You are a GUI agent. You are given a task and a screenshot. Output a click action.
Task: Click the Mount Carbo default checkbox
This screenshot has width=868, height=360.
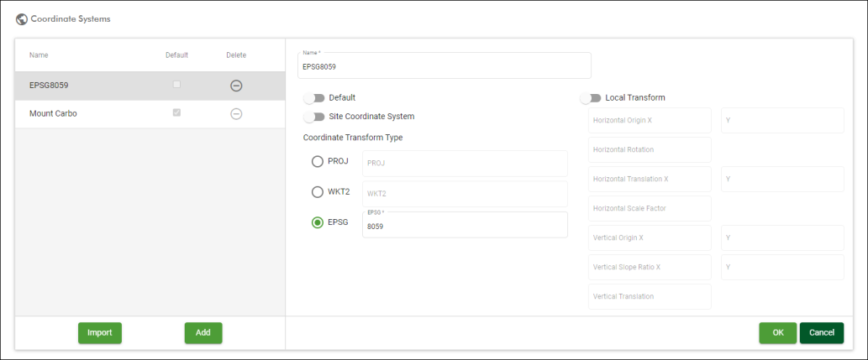pyautogui.click(x=176, y=112)
